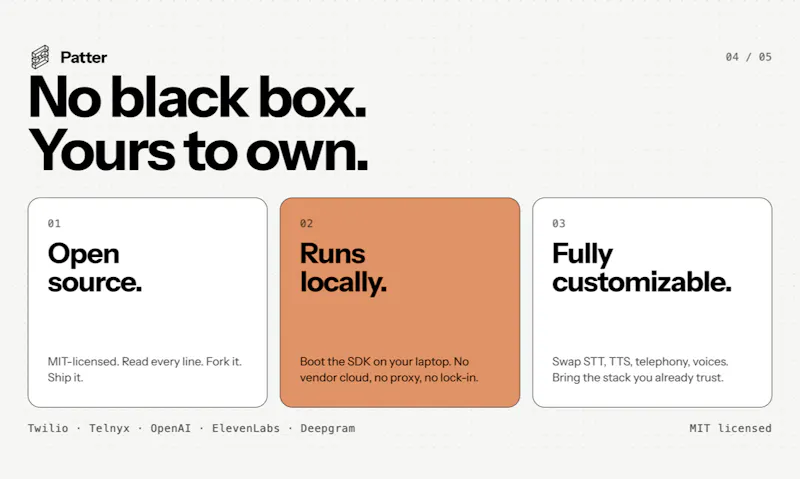Click the 'No black box.' headline
Viewport: 800px width, 479px height.
(x=197, y=97)
